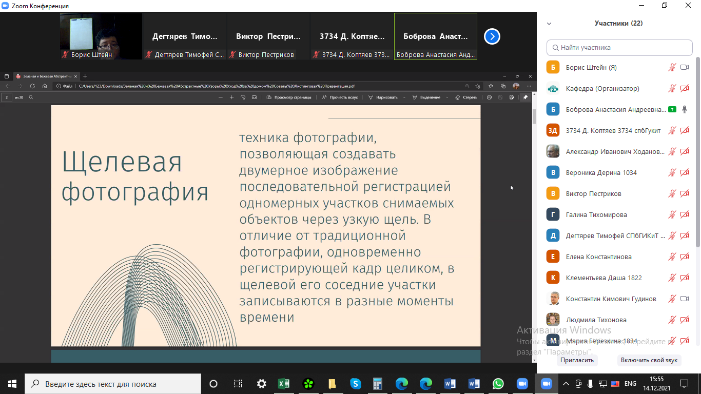Select browser PDF tab
This screenshot has height=394, width=701.
click(46, 76)
